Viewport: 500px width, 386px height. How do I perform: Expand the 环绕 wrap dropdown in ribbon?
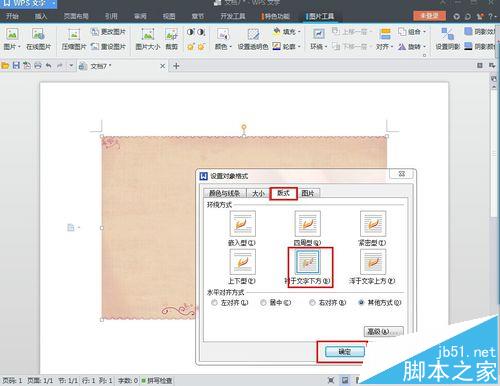[319, 39]
